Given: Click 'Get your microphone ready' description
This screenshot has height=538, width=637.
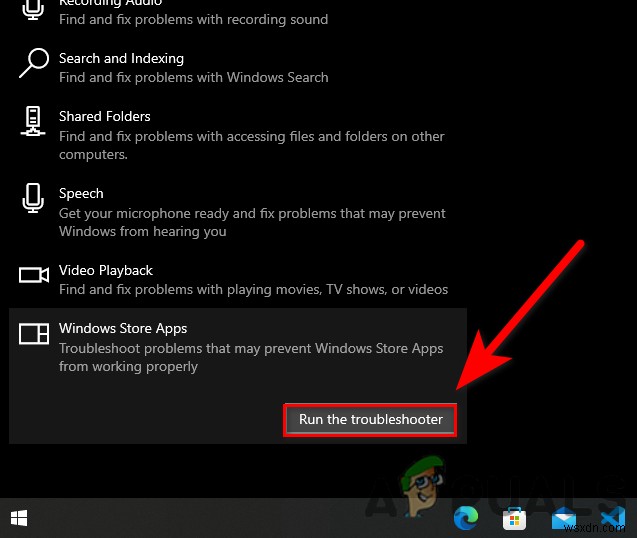Looking at the screenshot, I should click(252, 222).
